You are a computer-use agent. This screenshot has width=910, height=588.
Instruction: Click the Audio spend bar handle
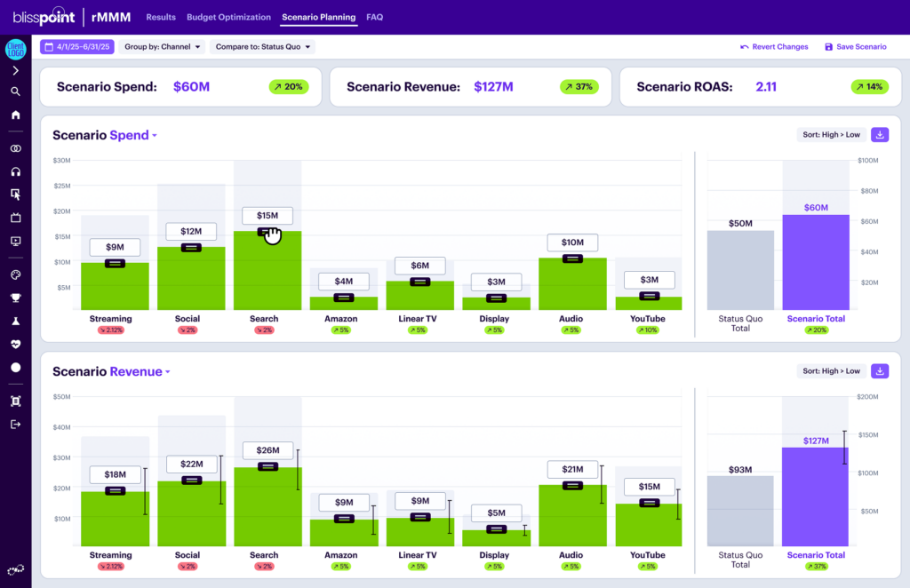(572, 258)
